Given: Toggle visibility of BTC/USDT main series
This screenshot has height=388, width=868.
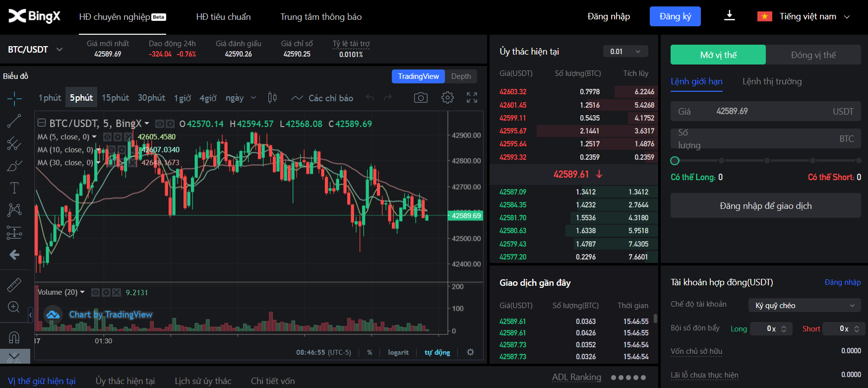Looking at the screenshot, I should click(x=160, y=124).
